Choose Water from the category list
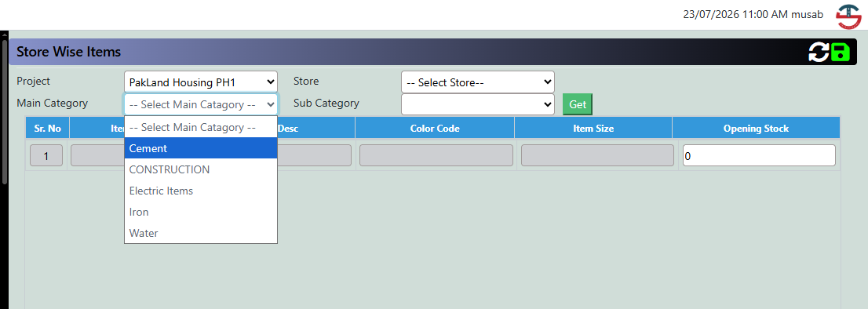The height and width of the screenshot is (309, 868). click(x=200, y=233)
